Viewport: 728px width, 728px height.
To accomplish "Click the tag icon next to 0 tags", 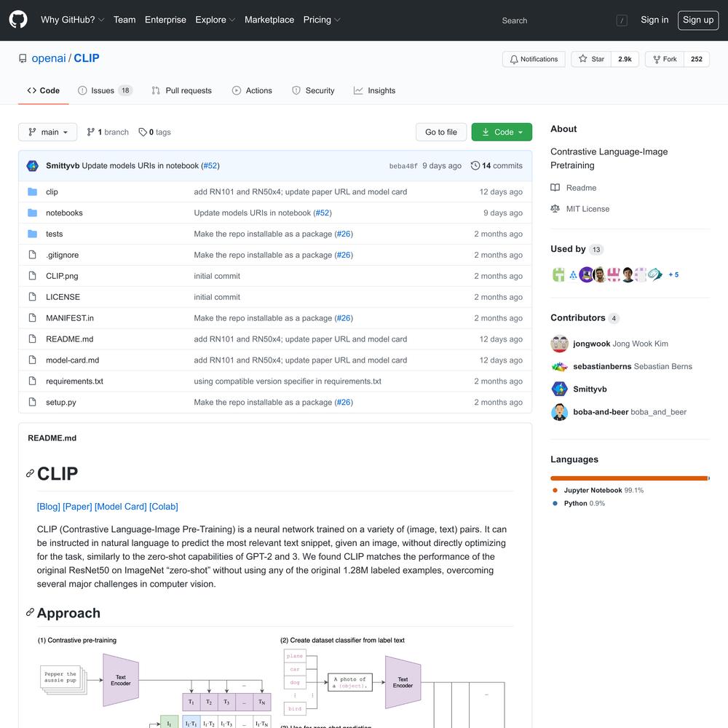I will tap(143, 132).
